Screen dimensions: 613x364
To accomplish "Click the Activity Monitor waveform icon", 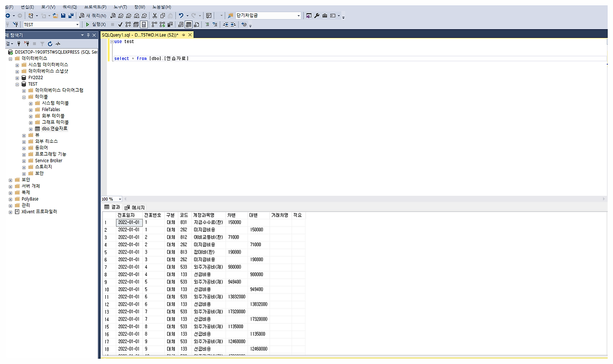I will [x=58, y=44].
